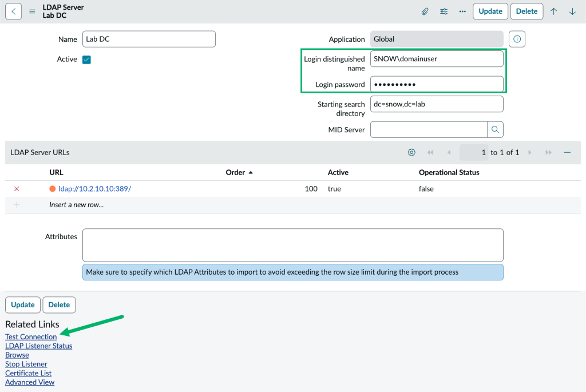Screen dimensions: 586x392
Task: Focus the Login distinguished name field
Action: (437, 59)
